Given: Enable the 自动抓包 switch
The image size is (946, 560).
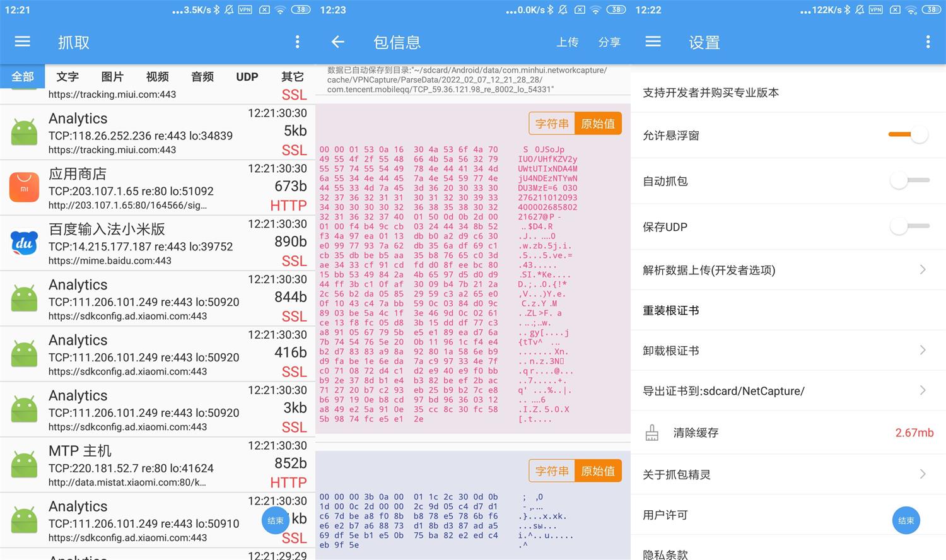Looking at the screenshot, I should (908, 181).
